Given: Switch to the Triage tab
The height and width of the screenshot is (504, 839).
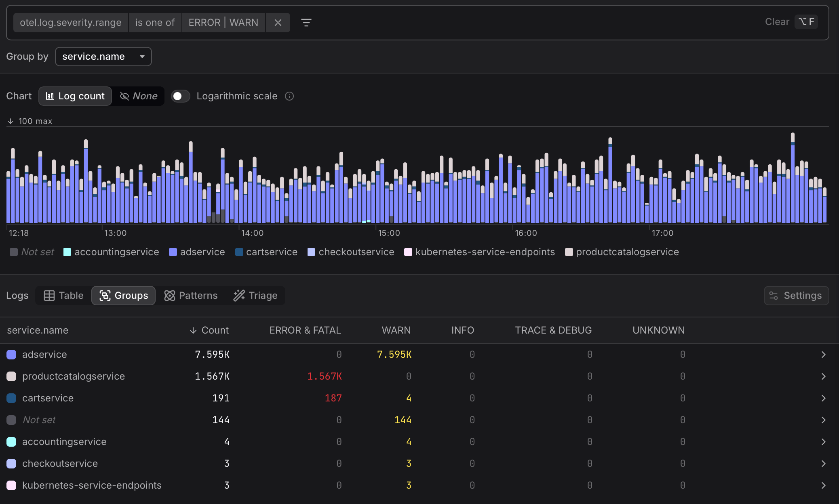Looking at the screenshot, I should point(255,295).
